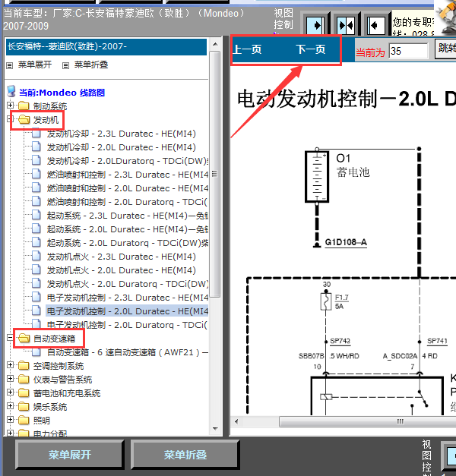Click the bottom 菜单展开 button

70,455
